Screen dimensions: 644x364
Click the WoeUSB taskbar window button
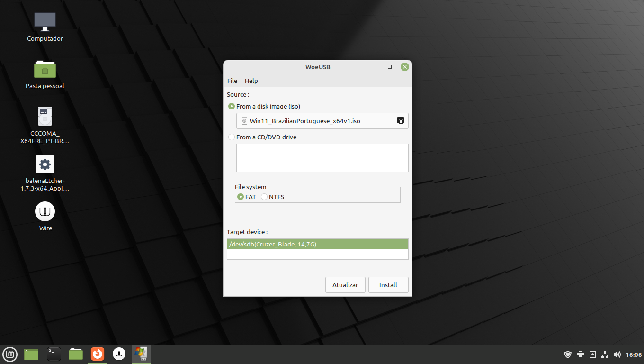point(141,354)
